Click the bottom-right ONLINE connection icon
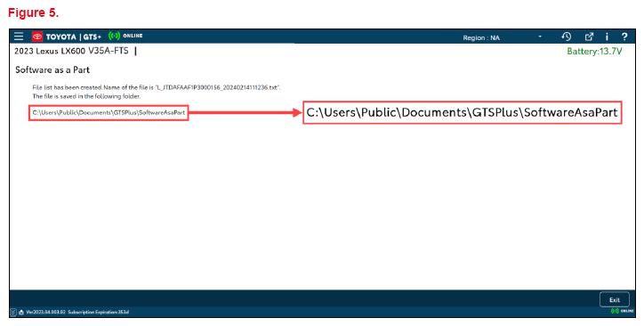644x326 pixels. coord(623,311)
